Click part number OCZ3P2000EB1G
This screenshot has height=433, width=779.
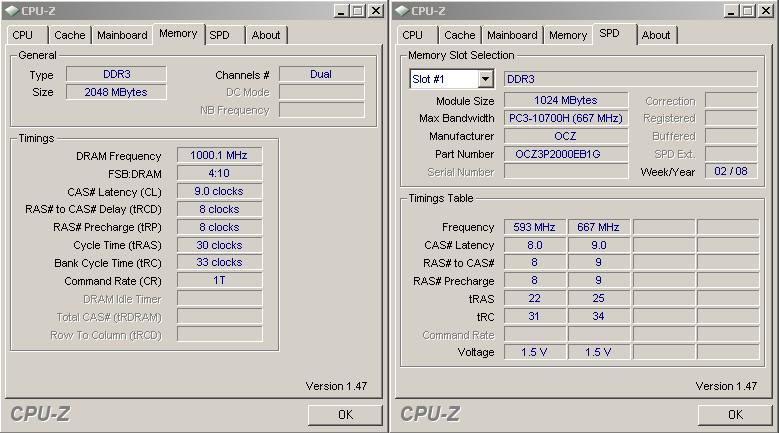[566, 154]
